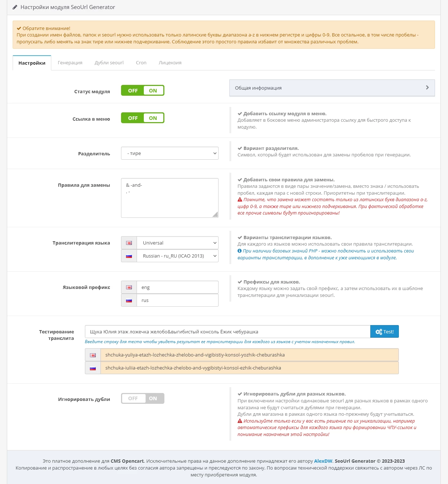Click the English flag icon in transliteration row
Screen dimensions: 448x484
pos(129,243)
